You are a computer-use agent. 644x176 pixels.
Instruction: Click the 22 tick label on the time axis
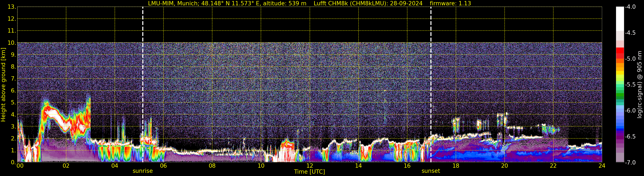(553, 166)
